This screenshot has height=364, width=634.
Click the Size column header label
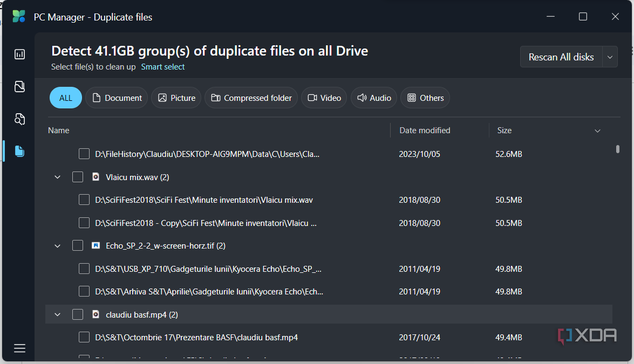(x=504, y=131)
